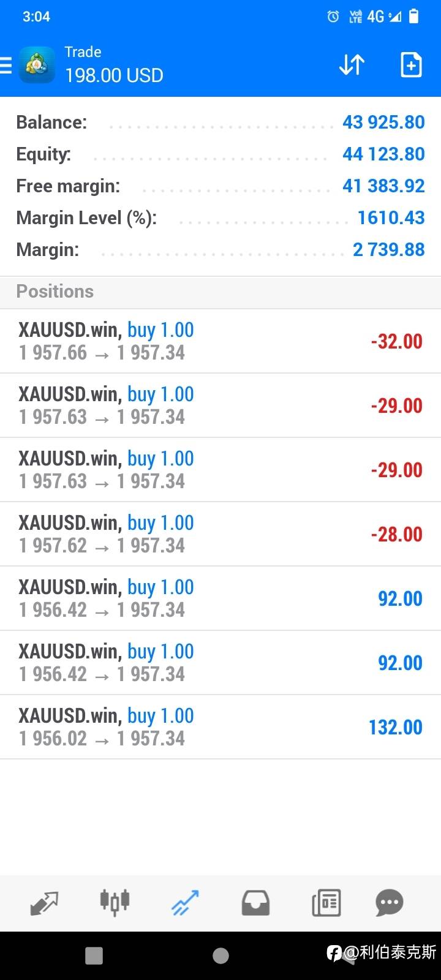441x980 pixels.
Task: Tap the Balance row value 43 925.80
Action: coord(383,123)
